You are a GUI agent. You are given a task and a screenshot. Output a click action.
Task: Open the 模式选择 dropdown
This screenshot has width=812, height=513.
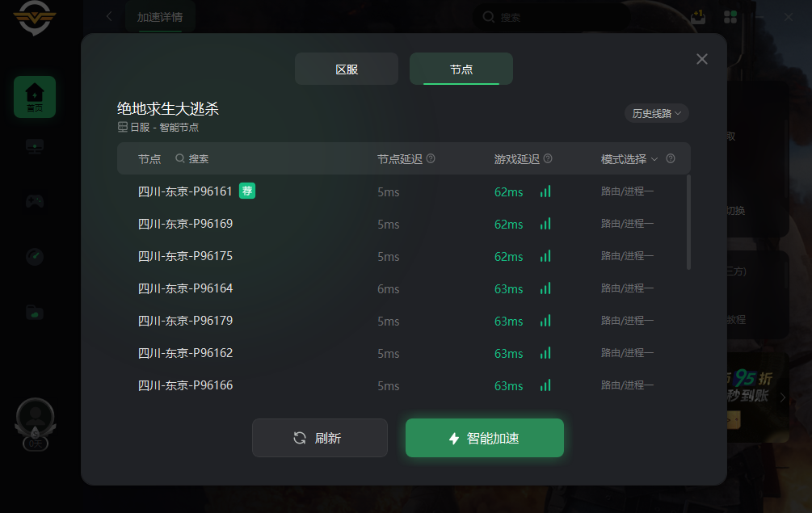point(629,159)
